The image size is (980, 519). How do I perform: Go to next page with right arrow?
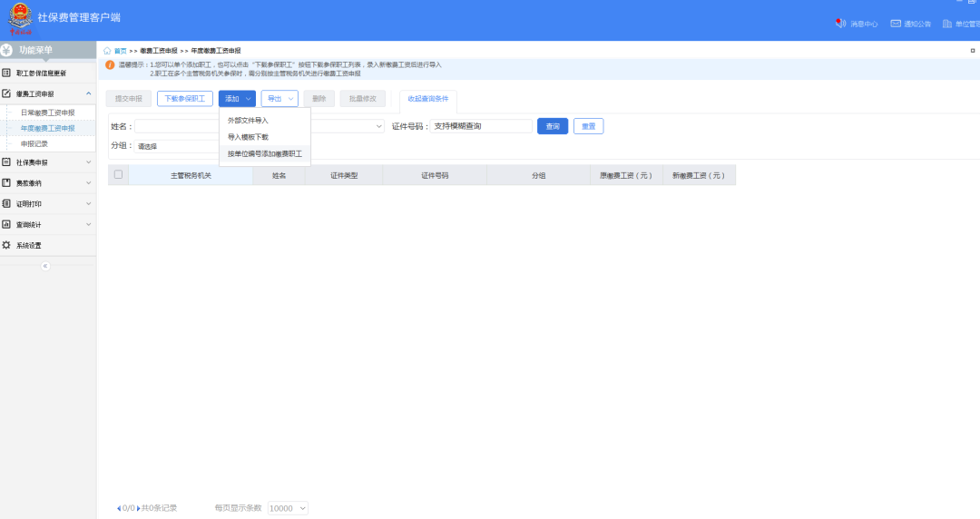click(138, 508)
